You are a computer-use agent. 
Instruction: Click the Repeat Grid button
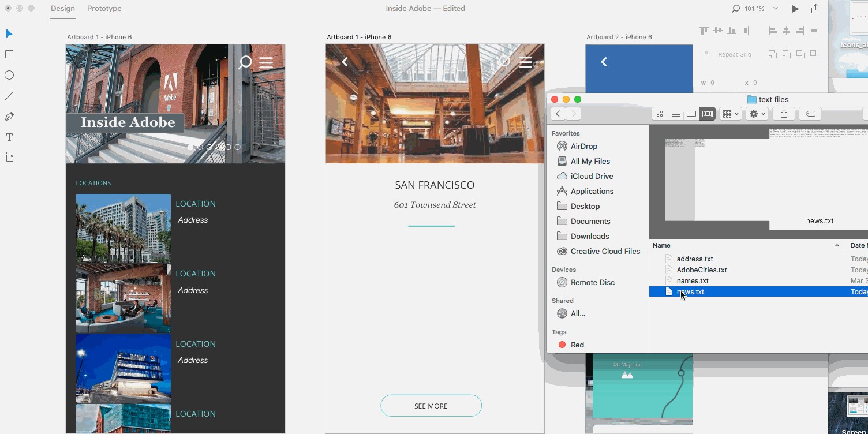click(x=728, y=54)
